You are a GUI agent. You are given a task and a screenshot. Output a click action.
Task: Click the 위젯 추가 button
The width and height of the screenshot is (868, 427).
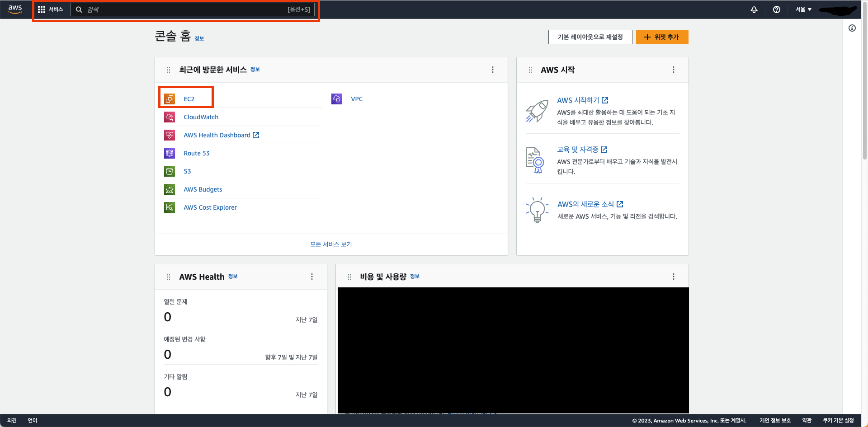point(662,37)
